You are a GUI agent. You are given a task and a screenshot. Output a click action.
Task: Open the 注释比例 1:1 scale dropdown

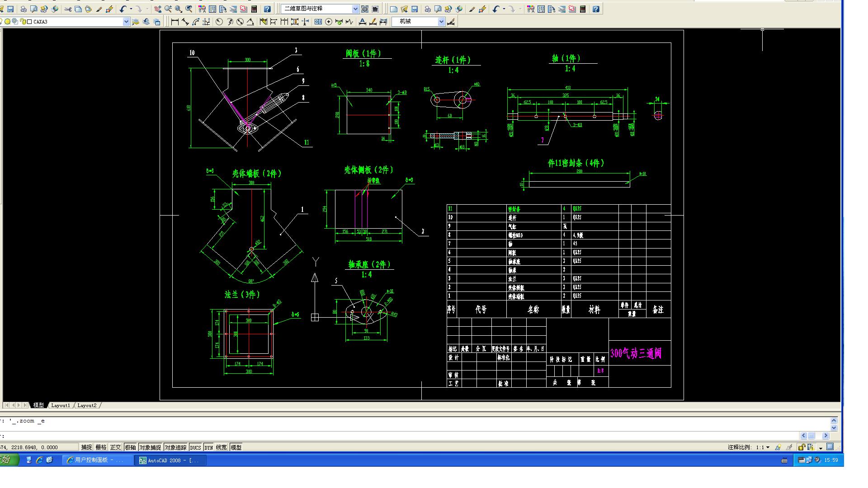point(765,447)
